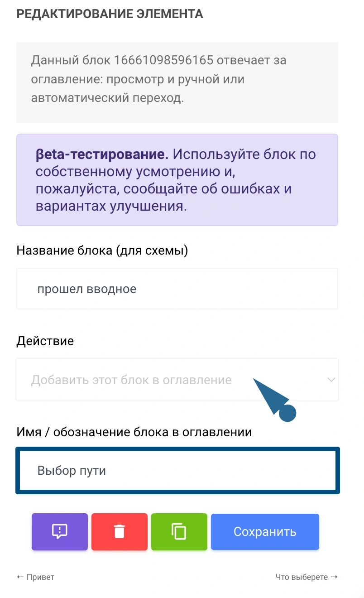Click the bold "βeta-тестирование" text
This screenshot has width=364, height=598.
pyautogui.click(x=102, y=154)
